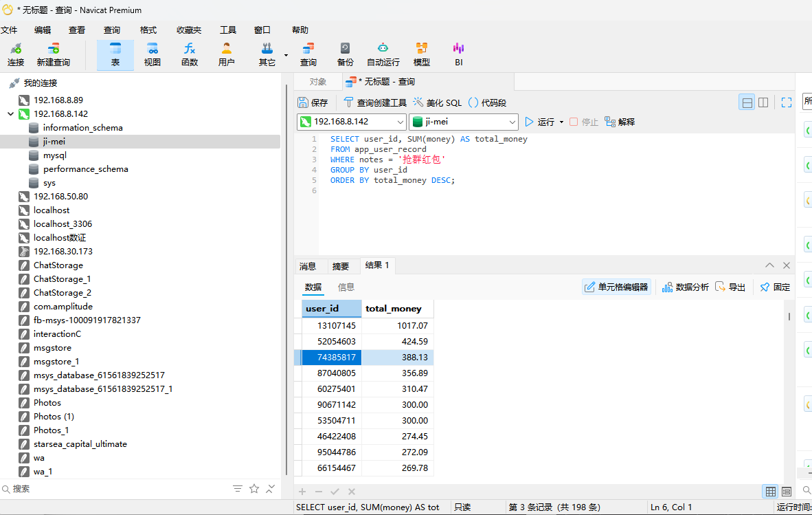The height and width of the screenshot is (515, 812).
Task: Open connection dropdown showing 192.168.8.142
Action: click(x=401, y=122)
